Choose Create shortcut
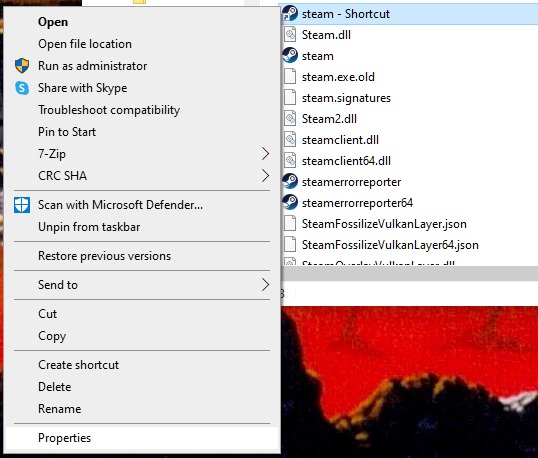 click(x=142, y=365)
